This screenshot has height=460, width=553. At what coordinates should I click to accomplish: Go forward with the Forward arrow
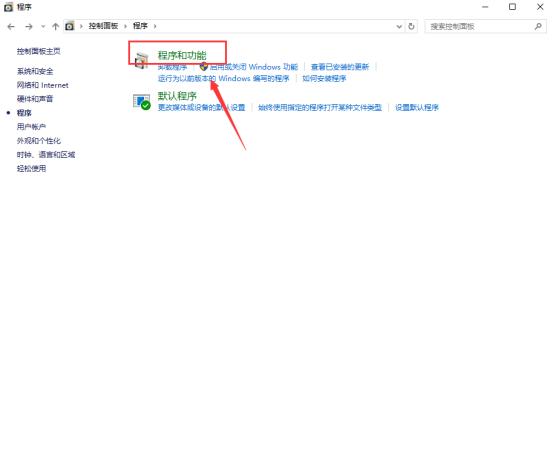click(29, 26)
